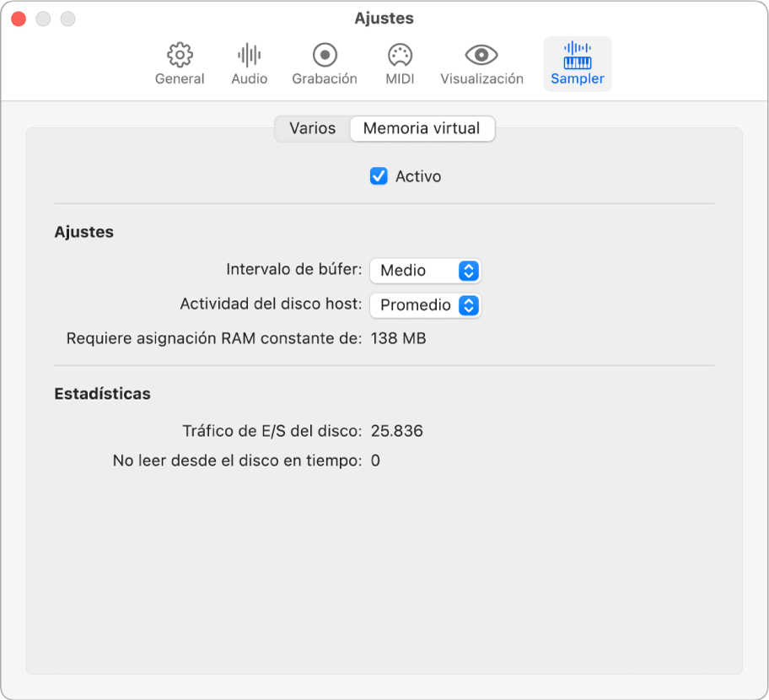Switch to the Varios tab
The height and width of the screenshot is (700, 769).
pyautogui.click(x=312, y=128)
